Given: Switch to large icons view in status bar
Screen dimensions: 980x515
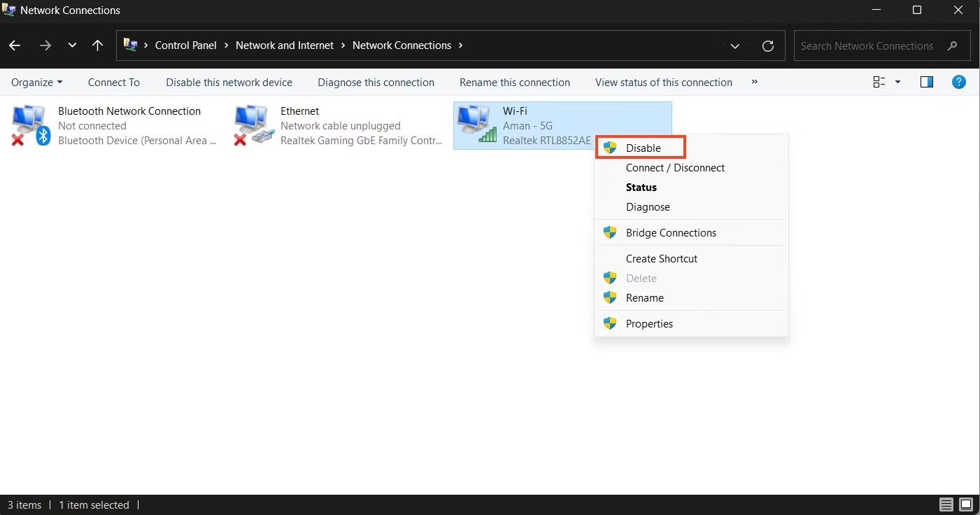Looking at the screenshot, I should pyautogui.click(x=966, y=505).
